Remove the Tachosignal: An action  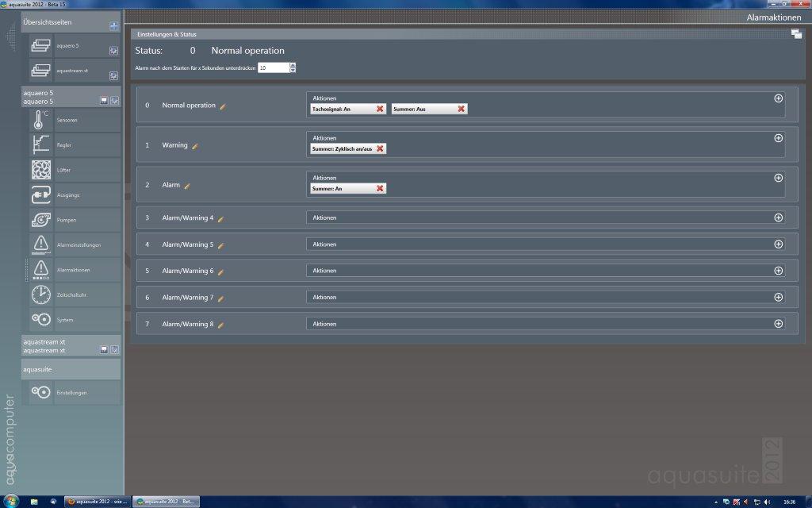[380, 109]
